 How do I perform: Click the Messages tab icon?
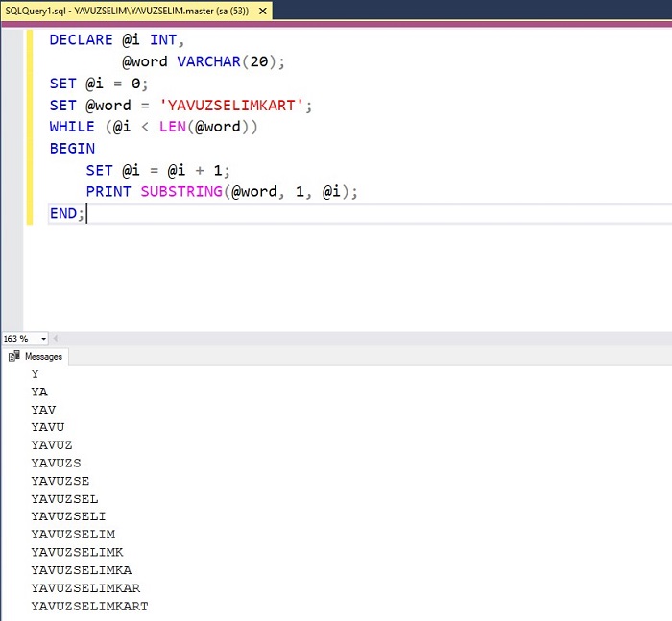(x=14, y=356)
